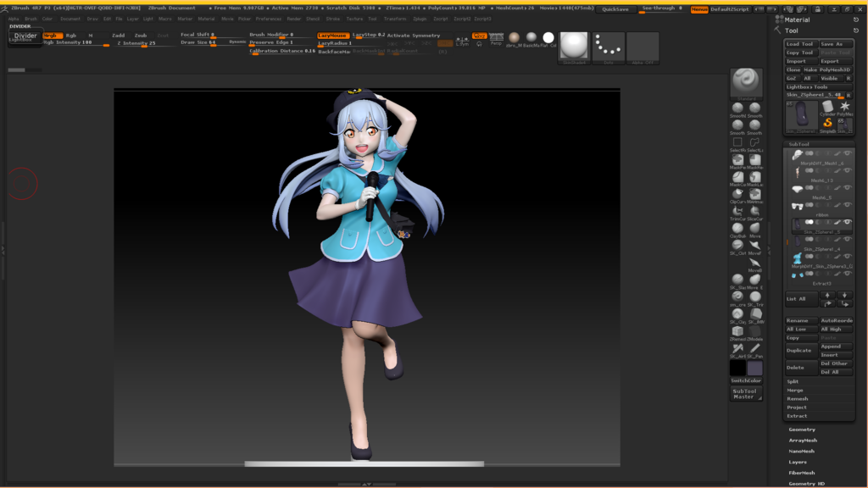Select the Skin_ZSphere1_4 subtool row
The height and width of the screenshot is (488, 868).
pyautogui.click(x=821, y=243)
